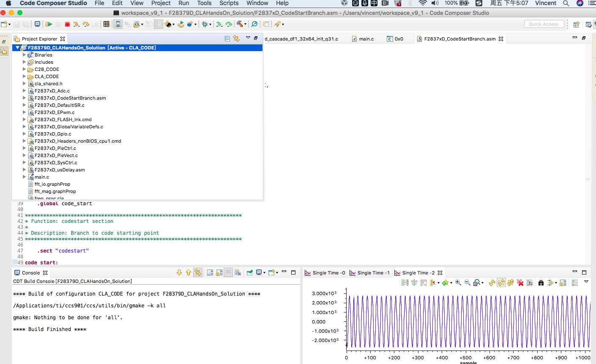Open Project Explorer view menu triangle
This screenshot has width=596, height=364.
coord(248,38)
